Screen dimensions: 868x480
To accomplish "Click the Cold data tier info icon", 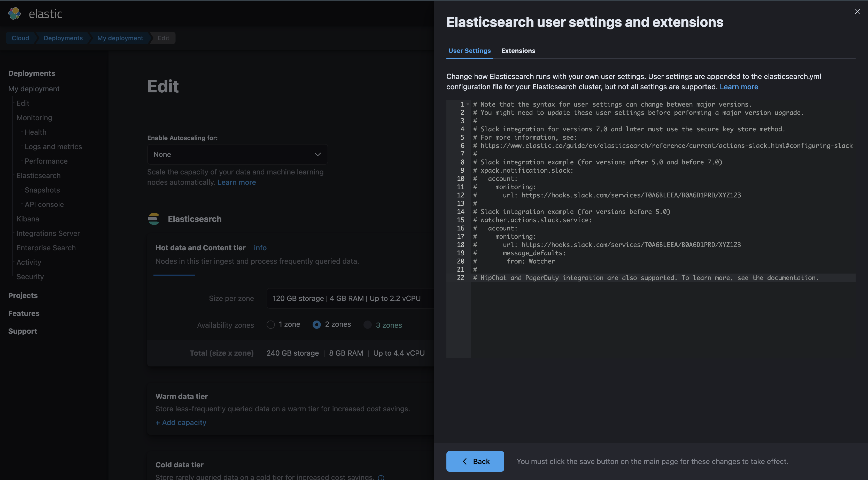I will point(381,477).
